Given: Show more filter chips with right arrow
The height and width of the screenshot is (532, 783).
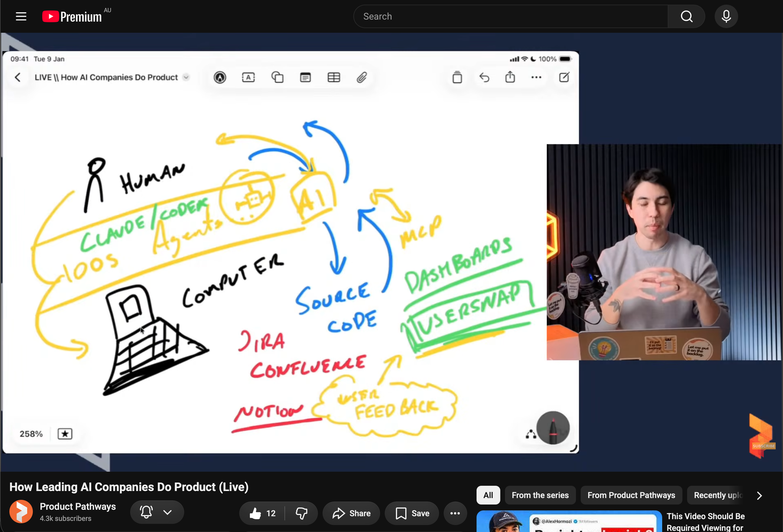Looking at the screenshot, I should pos(760,495).
